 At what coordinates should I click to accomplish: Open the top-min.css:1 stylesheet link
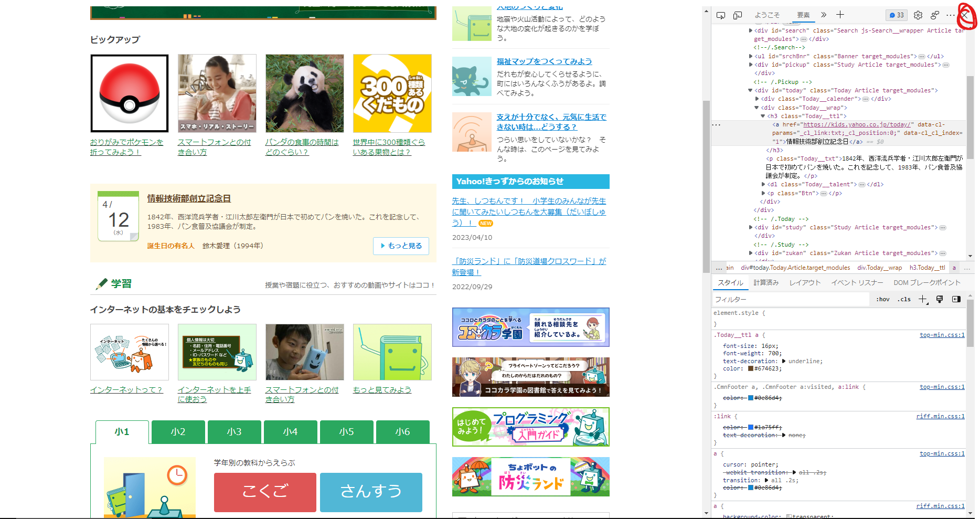click(942, 335)
